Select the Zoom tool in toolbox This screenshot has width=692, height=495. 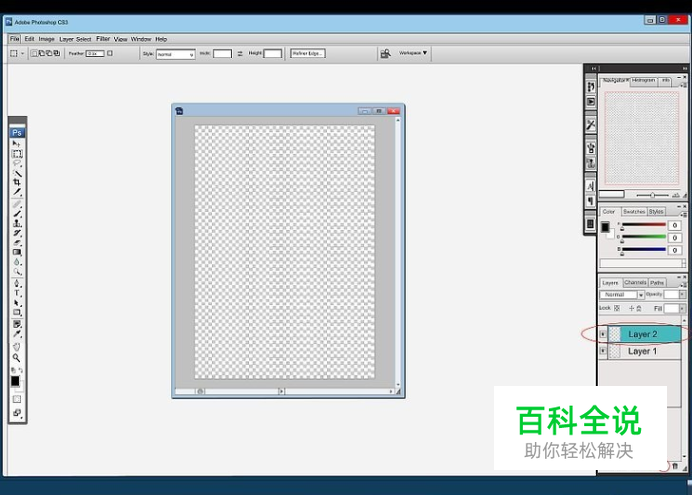click(17, 357)
